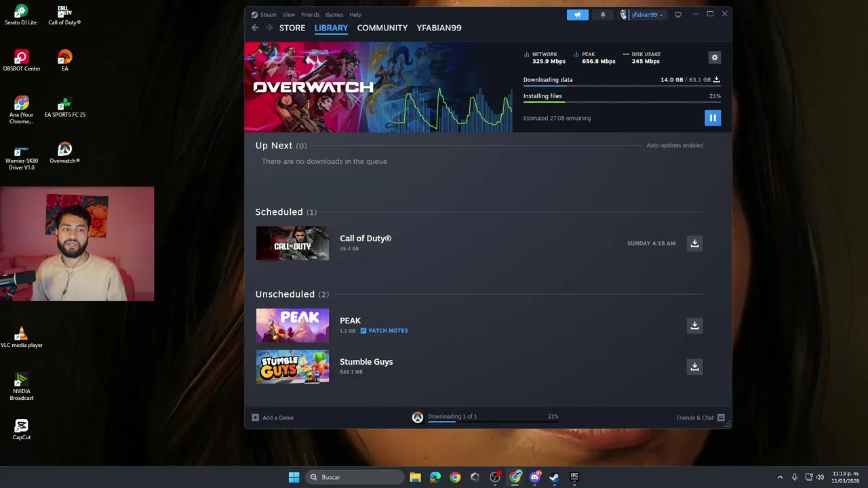Switch to the COMMUNITY tab

coord(382,28)
